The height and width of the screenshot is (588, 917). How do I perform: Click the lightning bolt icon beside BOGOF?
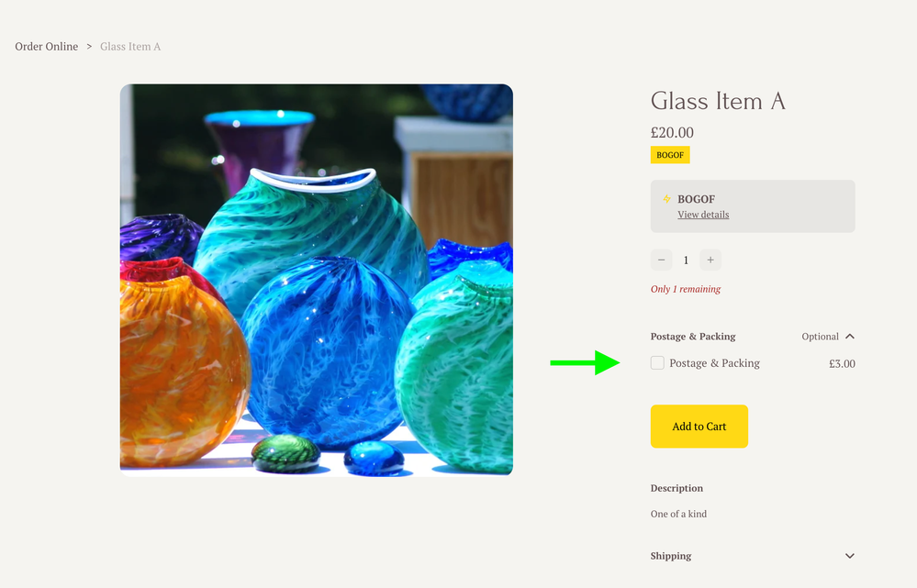pyautogui.click(x=666, y=199)
